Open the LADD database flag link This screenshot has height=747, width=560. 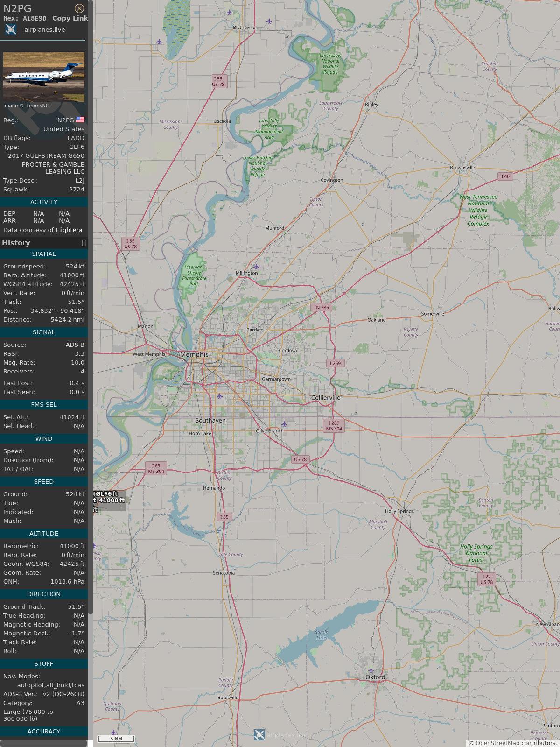(76, 138)
